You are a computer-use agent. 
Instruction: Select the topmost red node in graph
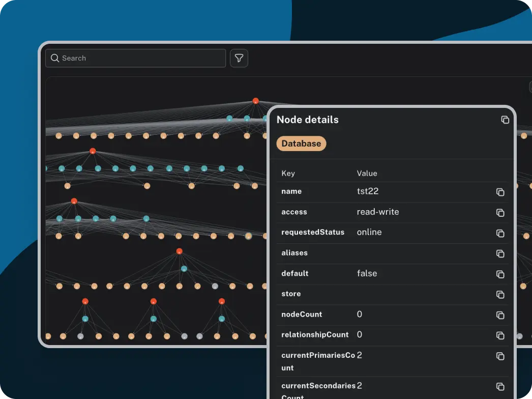pyautogui.click(x=256, y=101)
